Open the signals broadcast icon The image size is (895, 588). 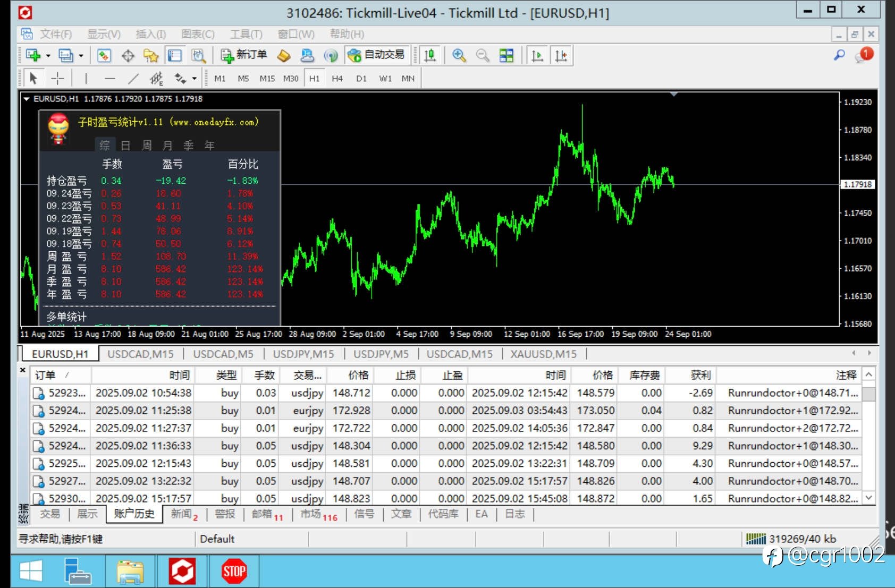[331, 55]
